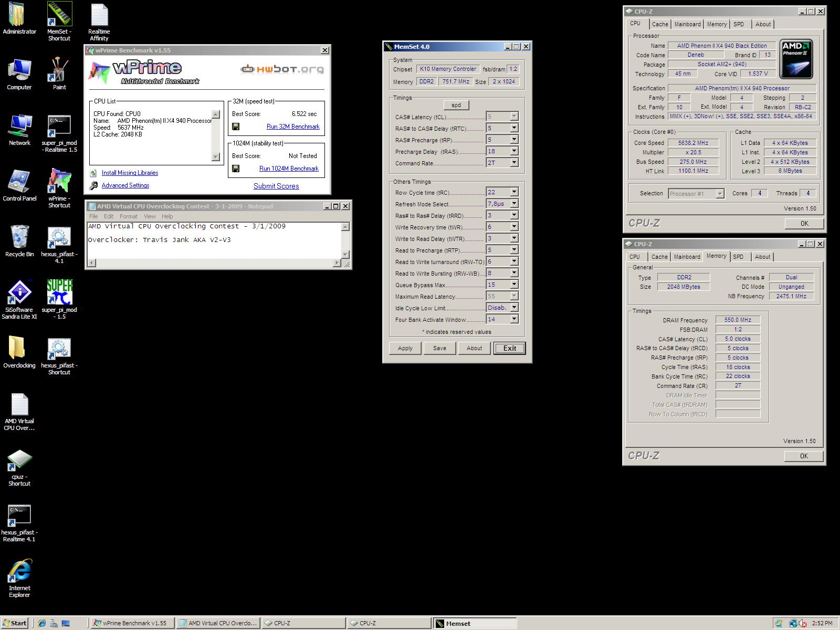This screenshot has height=630, width=840.
Task: Open the Format menu in Notepad
Action: pyautogui.click(x=128, y=216)
